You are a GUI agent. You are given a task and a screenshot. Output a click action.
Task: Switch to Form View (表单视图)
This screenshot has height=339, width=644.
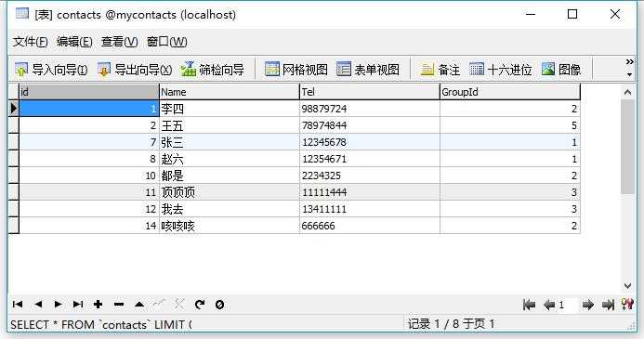[x=368, y=70]
